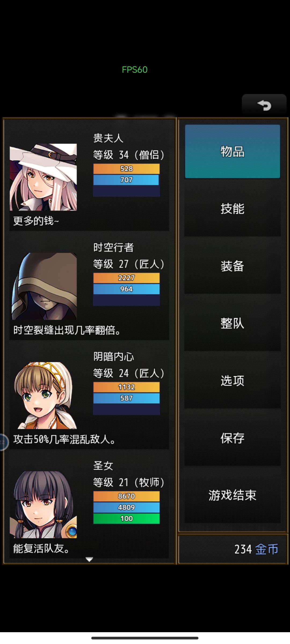Tap the green FPS60 counter

click(135, 70)
